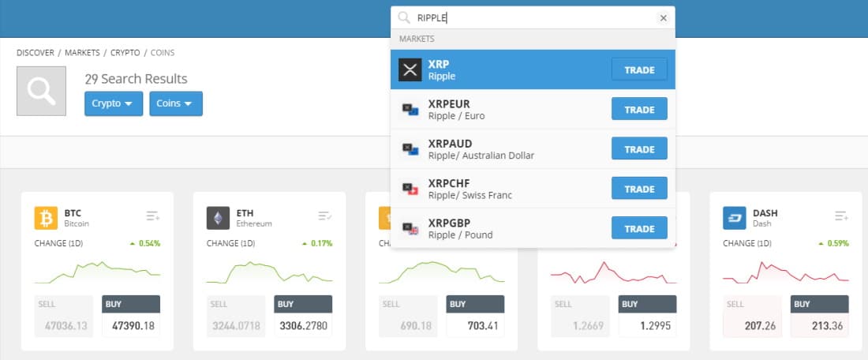868x360 pixels.
Task: Select the XRP Ripple logo icon
Action: [x=410, y=69]
